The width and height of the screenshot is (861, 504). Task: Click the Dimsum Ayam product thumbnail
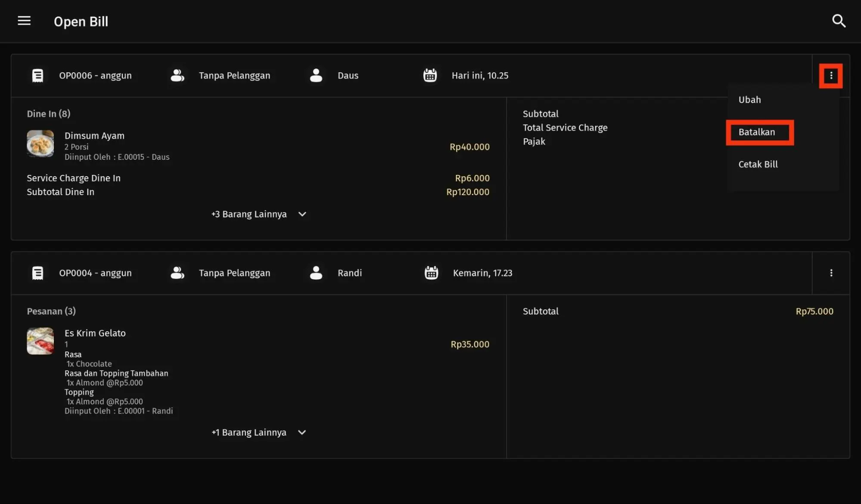pos(40,143)
